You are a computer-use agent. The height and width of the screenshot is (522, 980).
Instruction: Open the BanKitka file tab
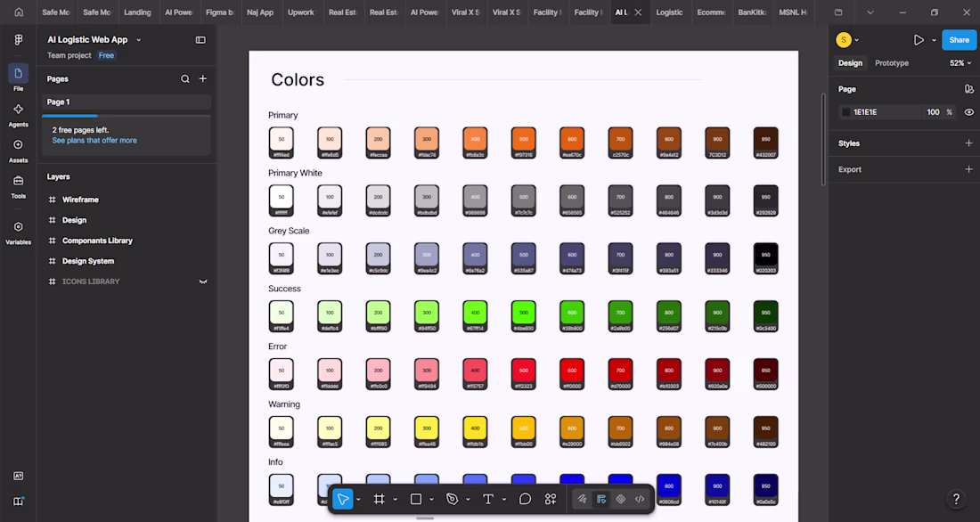pyautogui.click(x=751, y=12)
